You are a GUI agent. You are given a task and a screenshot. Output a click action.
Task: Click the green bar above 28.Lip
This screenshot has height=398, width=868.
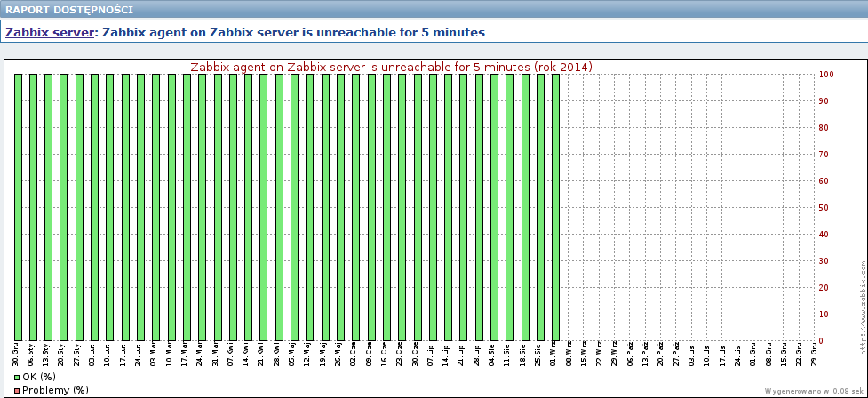coord(479,207)
